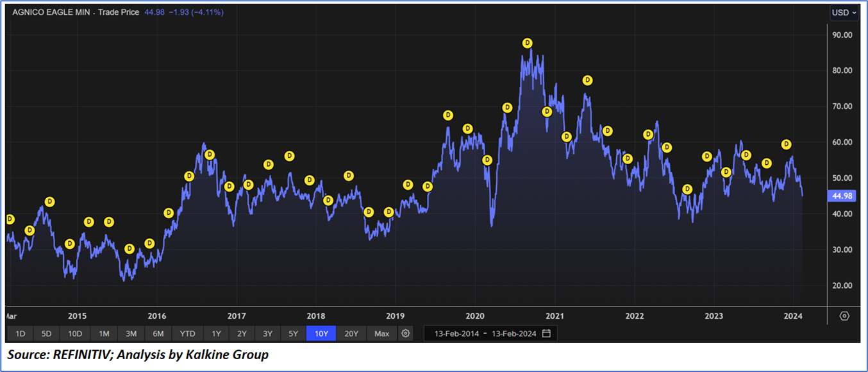Choose the 1M range button
Screen dimensions: 868x372
(104, 334)
